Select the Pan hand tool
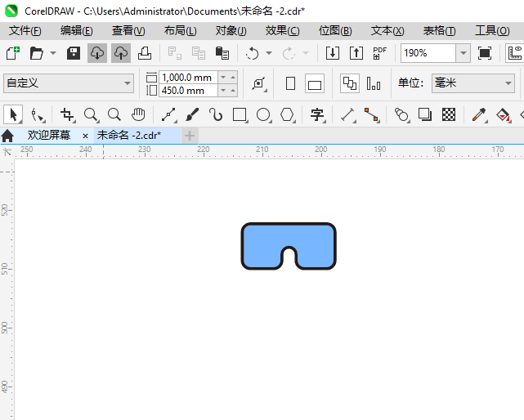Viewport: 524px width, 420px height. click(x=138, y=115)
